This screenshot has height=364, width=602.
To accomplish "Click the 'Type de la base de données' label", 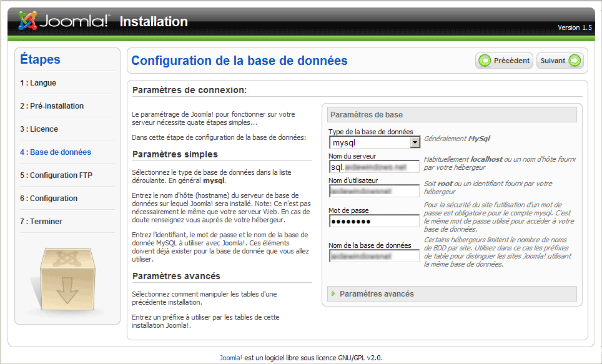I will 371,132.
